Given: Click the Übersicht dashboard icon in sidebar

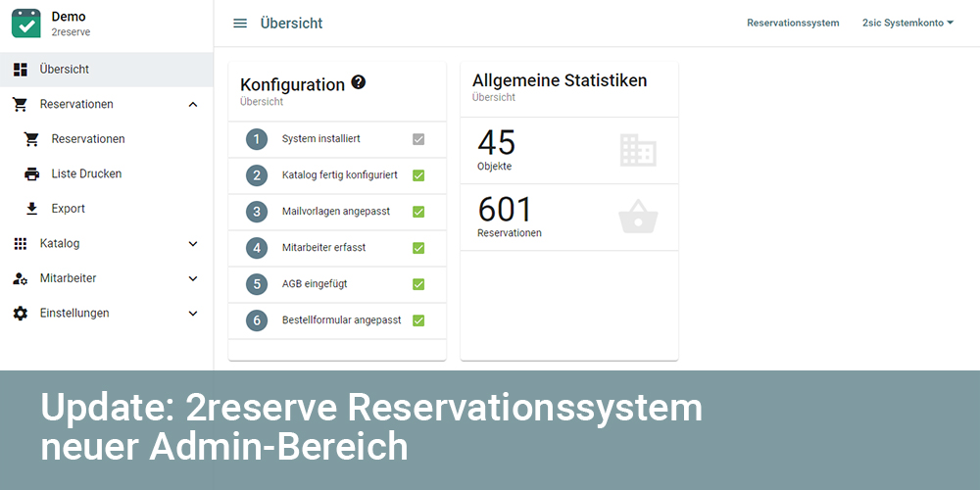Looking at the screenshot, I should point(20,70).
